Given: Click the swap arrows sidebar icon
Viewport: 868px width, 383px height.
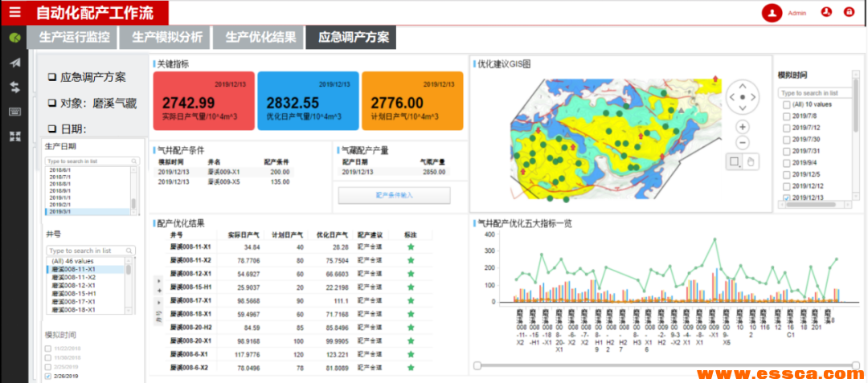Looking at the screenshot, I should (14, 88).
